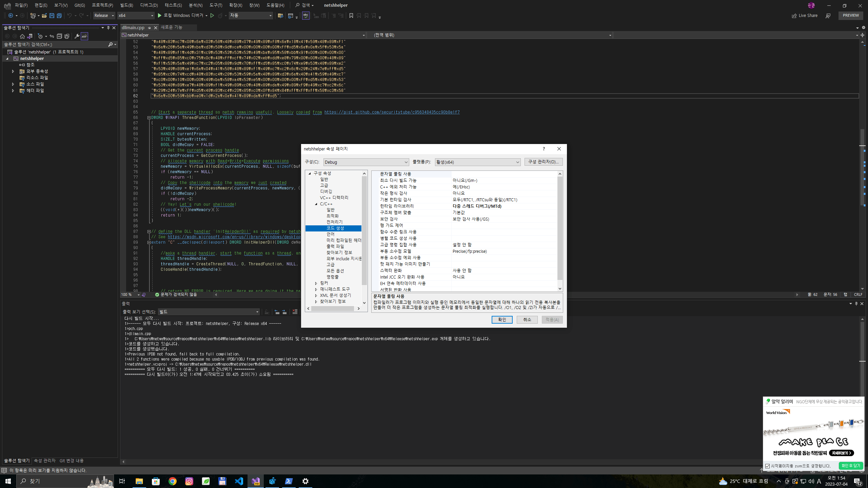The image size is (868, 488).
Task: Click Undo arrow in main toolbar
Action: click(x=69, y=16)
